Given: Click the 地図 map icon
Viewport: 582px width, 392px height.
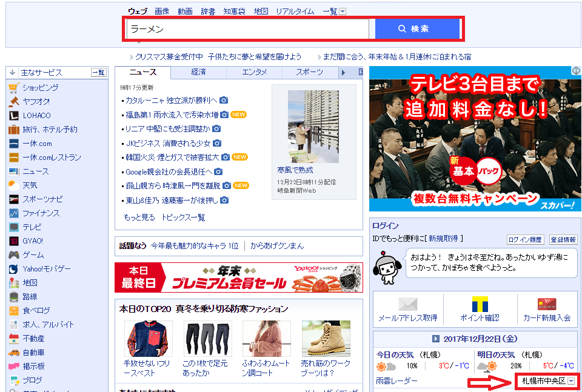Looking at the screenshot, I should (13, 282).
